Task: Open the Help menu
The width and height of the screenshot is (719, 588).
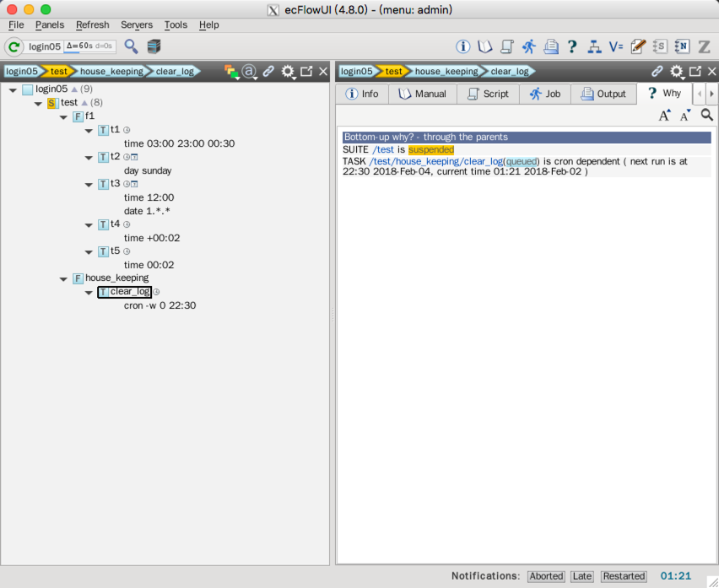Action: click(x=208, y=24)
